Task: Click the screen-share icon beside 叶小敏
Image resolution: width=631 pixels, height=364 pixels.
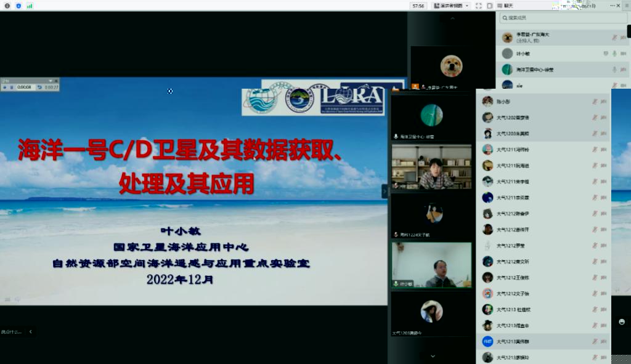Action: point(606,54)
